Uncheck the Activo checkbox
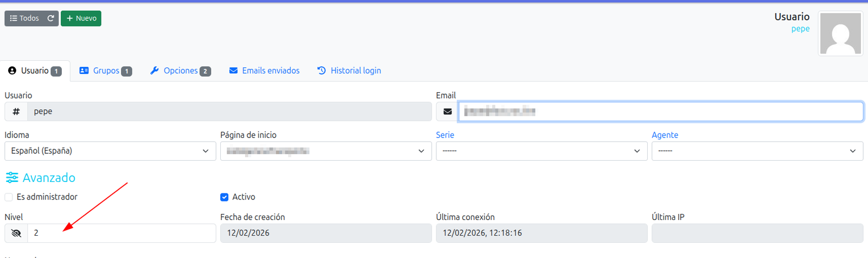 (224, 197)
